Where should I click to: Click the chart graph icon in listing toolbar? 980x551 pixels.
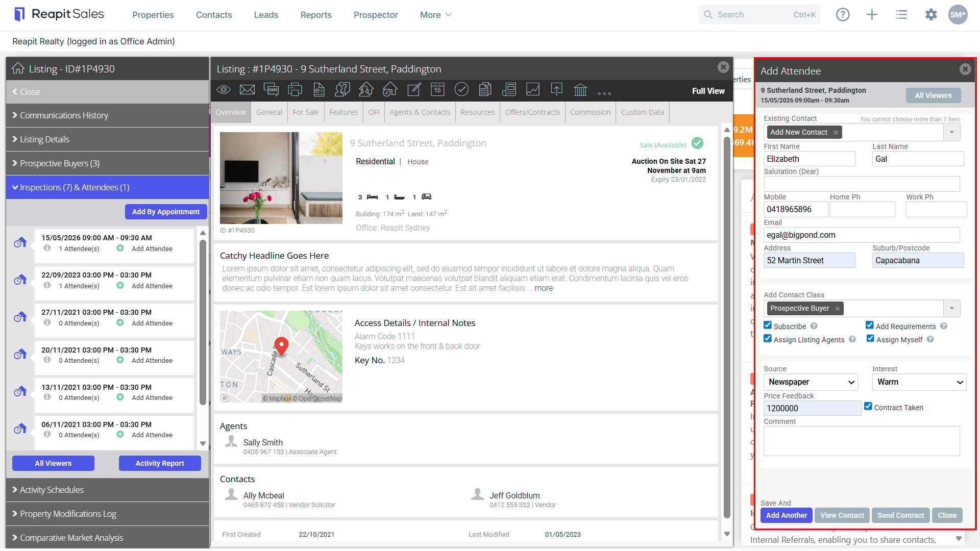click(533, 90)
